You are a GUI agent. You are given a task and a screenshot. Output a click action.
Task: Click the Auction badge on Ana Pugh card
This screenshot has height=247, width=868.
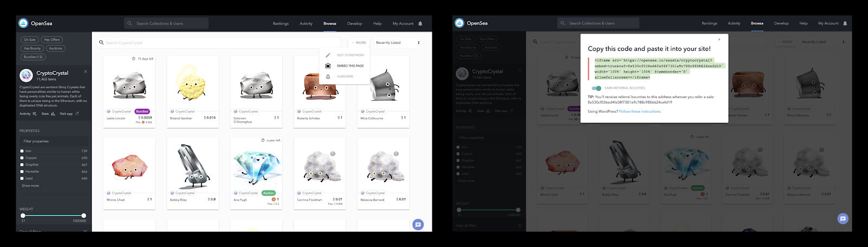(x=269, y=193)
